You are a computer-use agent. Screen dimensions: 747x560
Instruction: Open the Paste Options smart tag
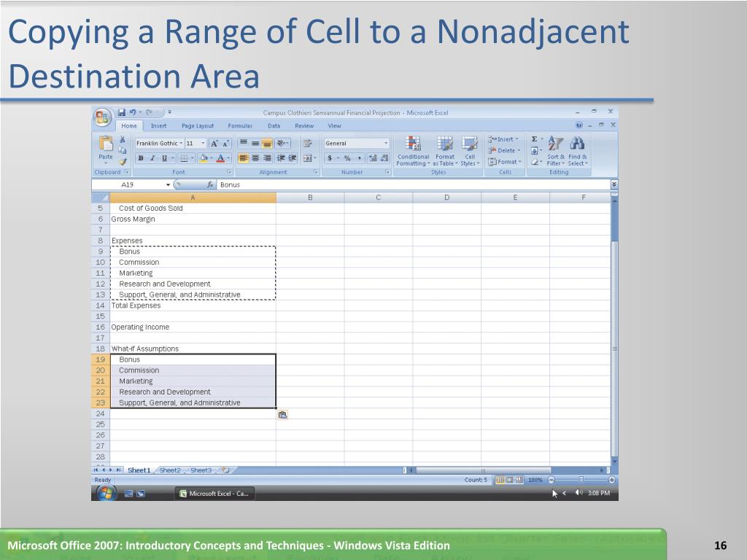282,415
